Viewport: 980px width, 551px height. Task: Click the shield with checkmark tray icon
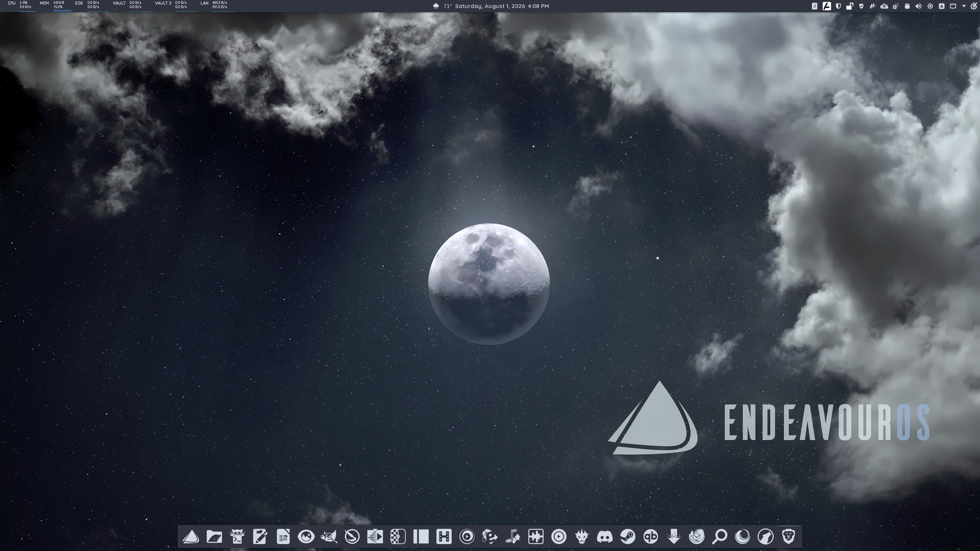(x=862, y=6)
